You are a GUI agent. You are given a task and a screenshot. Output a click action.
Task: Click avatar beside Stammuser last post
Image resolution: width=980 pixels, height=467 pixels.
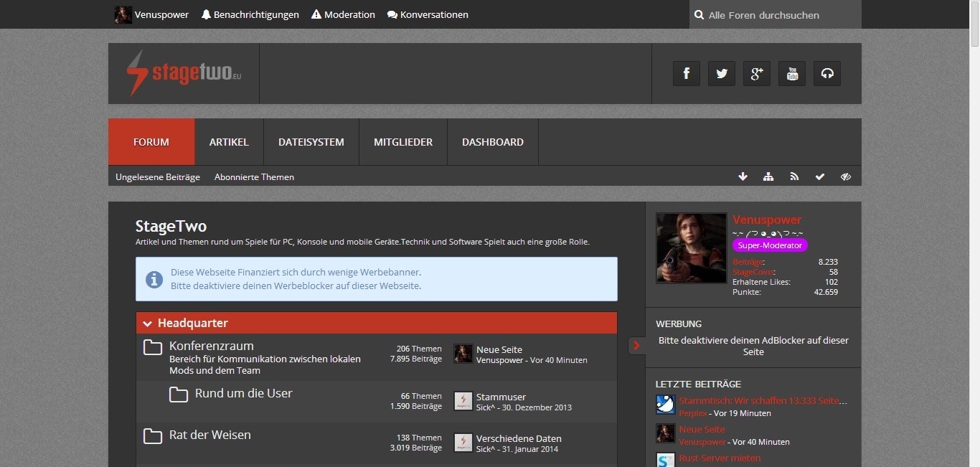[x=463, y=401]
